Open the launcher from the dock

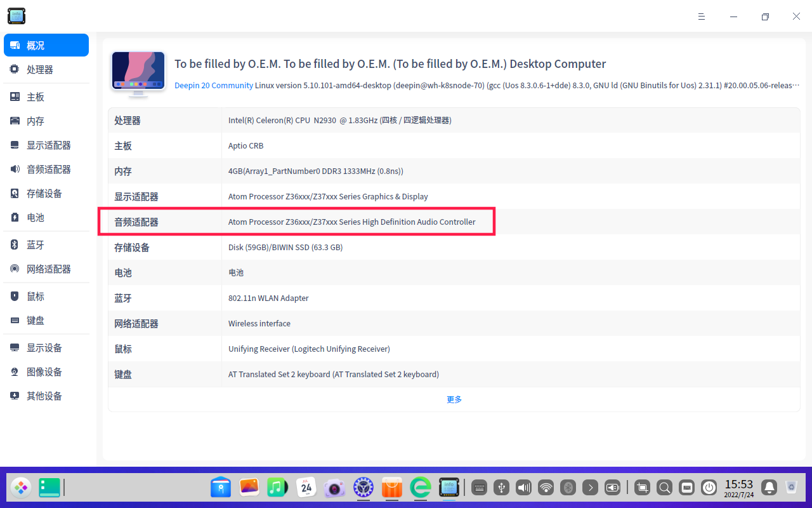coord(21,488)
